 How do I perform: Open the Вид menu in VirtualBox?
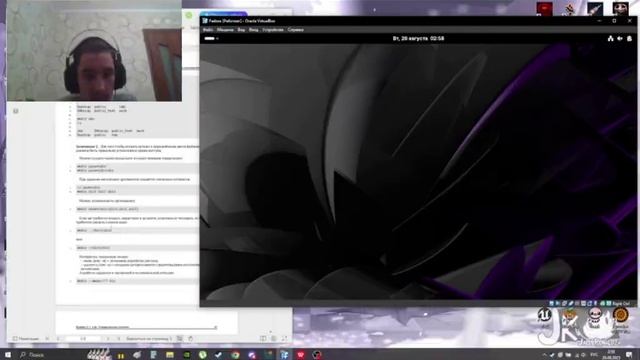pyautogui.click(x=241, y=30)
